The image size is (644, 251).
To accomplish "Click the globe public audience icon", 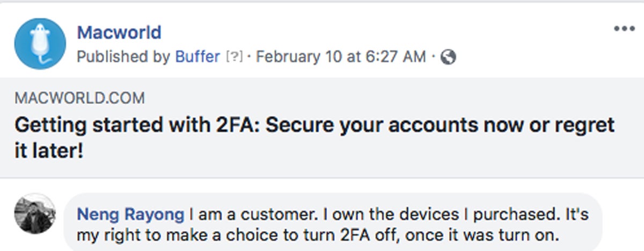I will coord(448,57).
